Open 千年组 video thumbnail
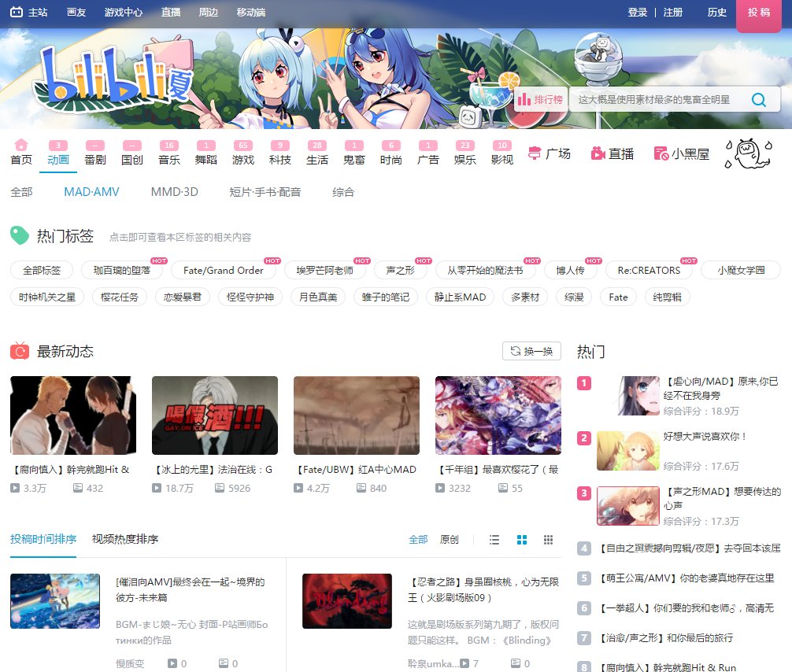Screen dimensions: 792x672 coord(498,415)
